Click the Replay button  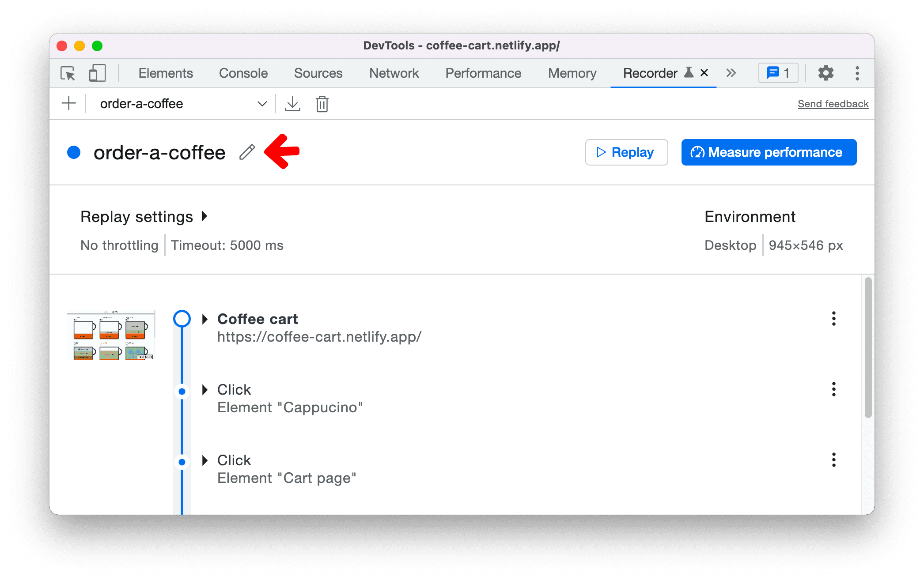click(x=625, y=152)
